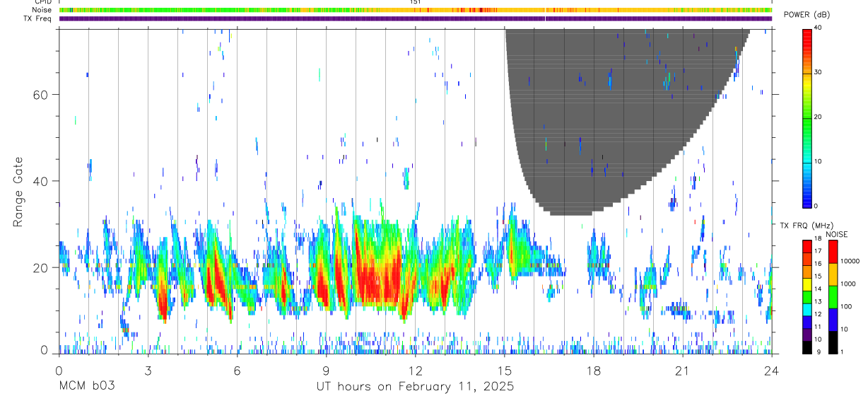Click the 'UT hours on February 11, 2025' axis title

click(x=414, y=387)
